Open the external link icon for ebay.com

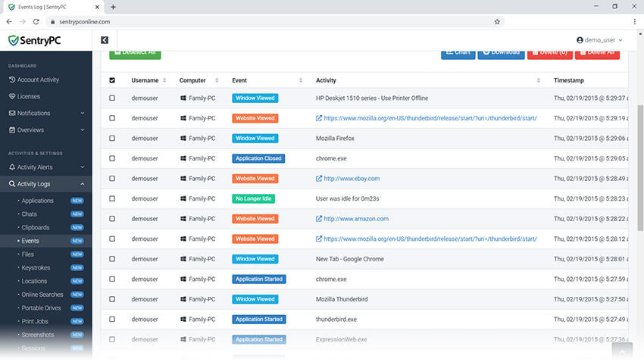[x=319, y=179]
